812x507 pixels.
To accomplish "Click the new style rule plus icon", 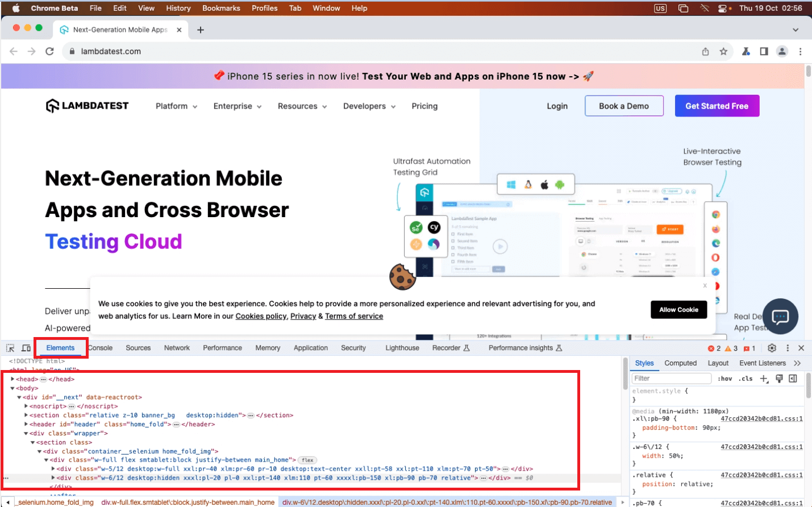I will coord(764,379).
